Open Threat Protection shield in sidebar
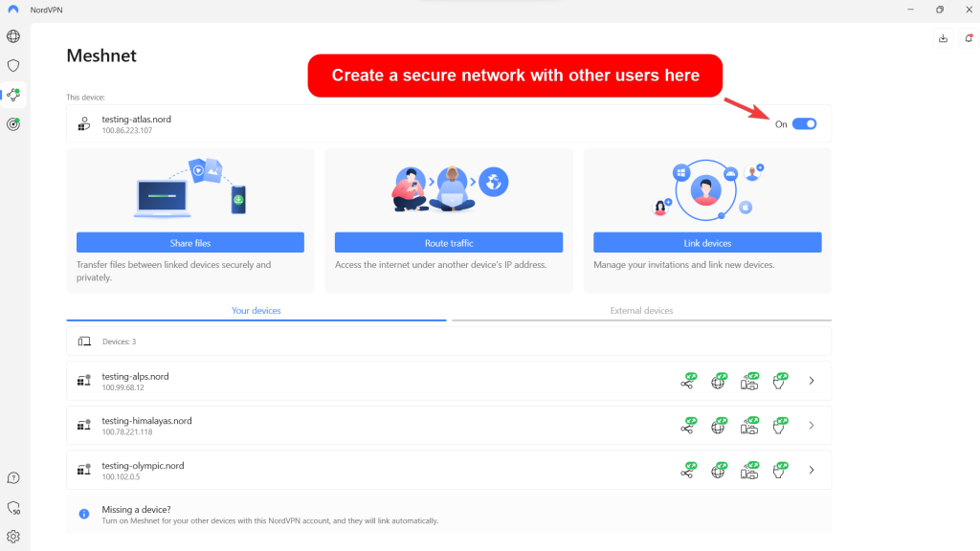Image resolution: width=980 pixels, height=551 pixels. click(x=13, y=66)
